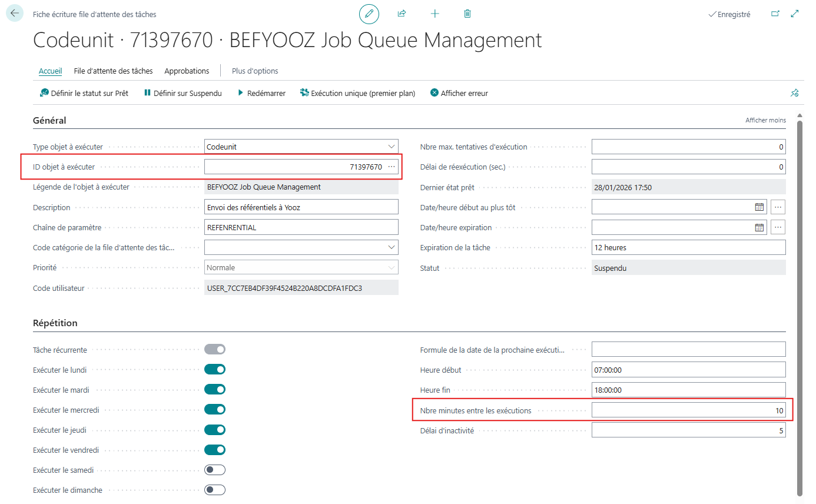
Task: Click the plus icon to create new entry
Action: click(x=435, y=14)
